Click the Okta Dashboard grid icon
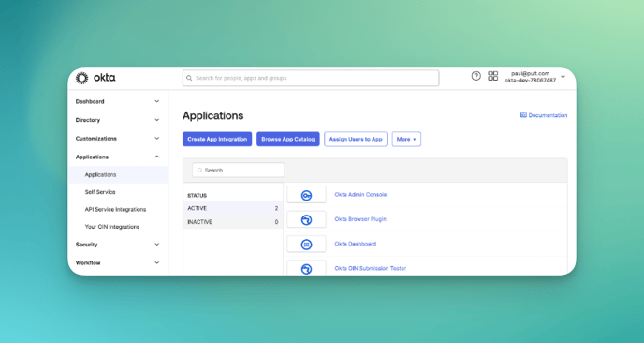Image resolution: width=644 pixels, height=343 pixels. point(306,245)
